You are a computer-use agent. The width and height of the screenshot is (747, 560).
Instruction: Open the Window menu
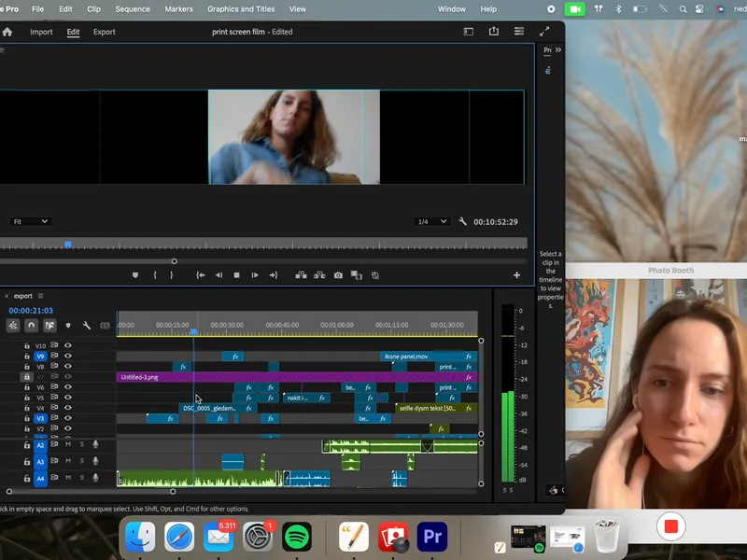click(452, 9)
